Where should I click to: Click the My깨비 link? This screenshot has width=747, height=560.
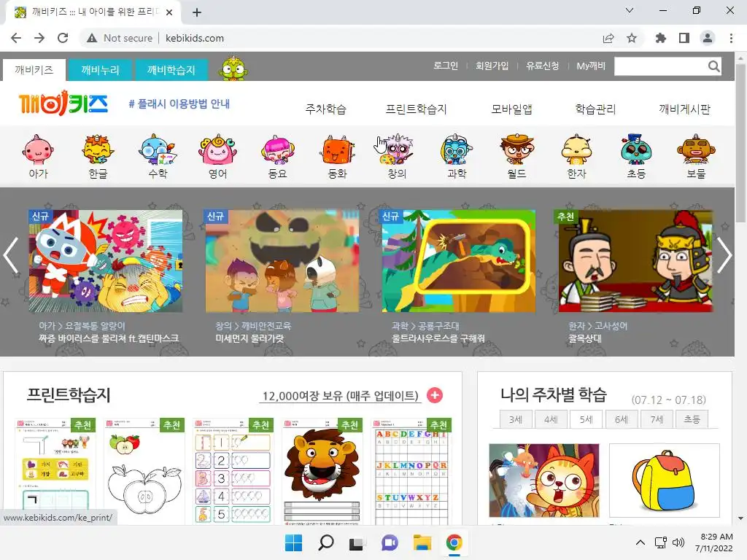591,66
